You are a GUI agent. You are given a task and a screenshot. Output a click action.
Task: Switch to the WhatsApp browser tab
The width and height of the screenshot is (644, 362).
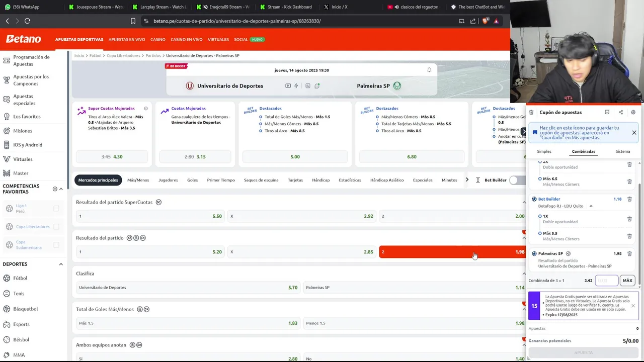point(26,7)
